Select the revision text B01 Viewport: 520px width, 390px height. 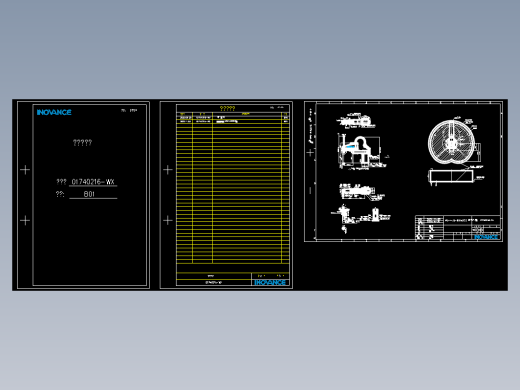89,194
